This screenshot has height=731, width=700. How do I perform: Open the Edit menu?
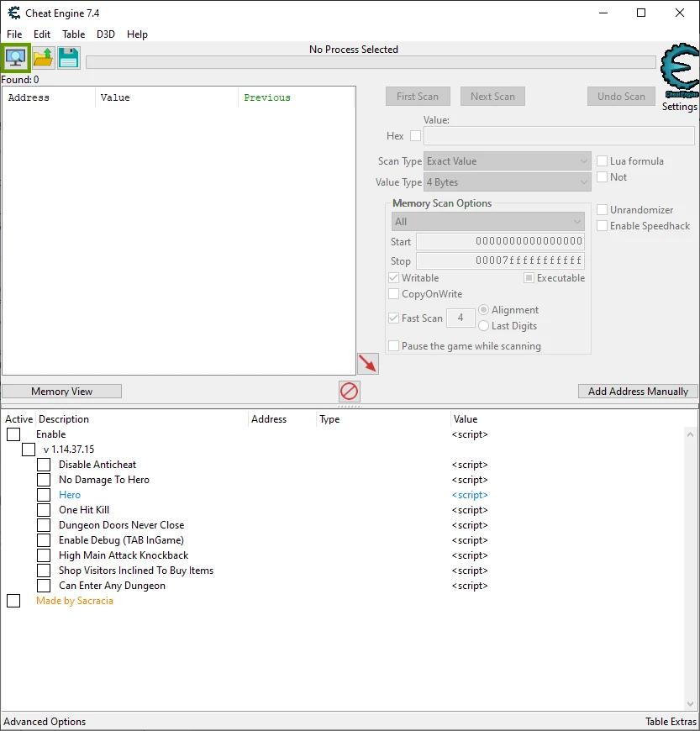pyautogui.click(x=42, y=34)
